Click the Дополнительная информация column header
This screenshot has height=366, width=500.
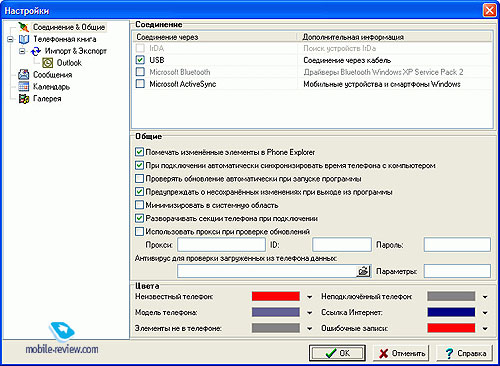pyautogui.click(x=394, y=37)
